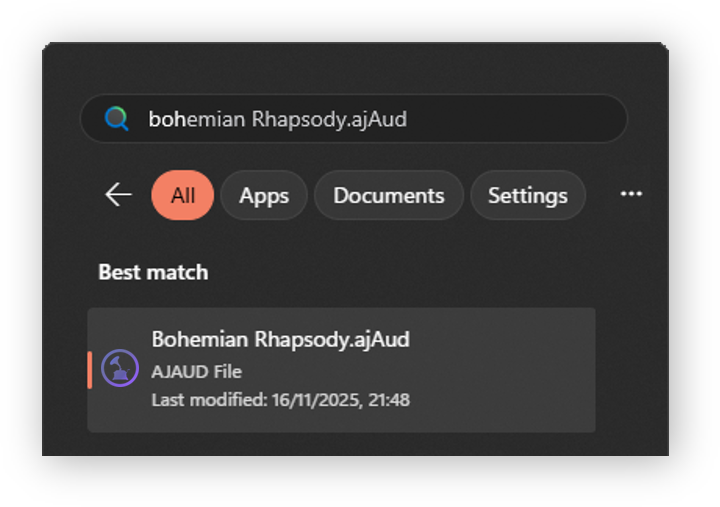Open the three-dot more filters menu
Image resolution: width=720 pixels, height=507 pixels.
tap(631, 194)
